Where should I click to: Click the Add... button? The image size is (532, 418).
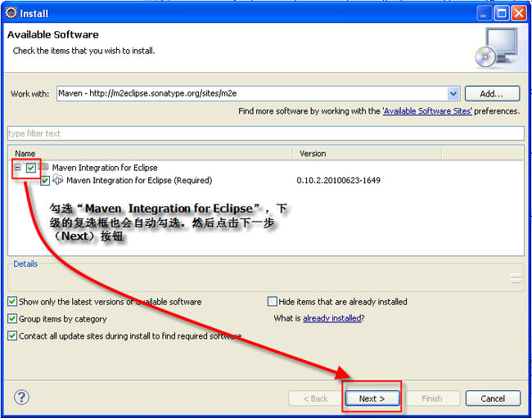(x=492, y=93)
